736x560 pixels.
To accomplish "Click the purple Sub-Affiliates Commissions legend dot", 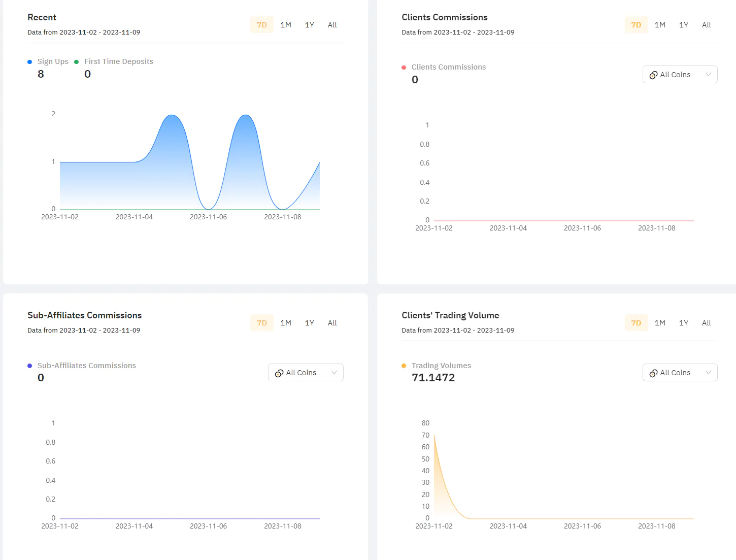I will click(29, 366).
